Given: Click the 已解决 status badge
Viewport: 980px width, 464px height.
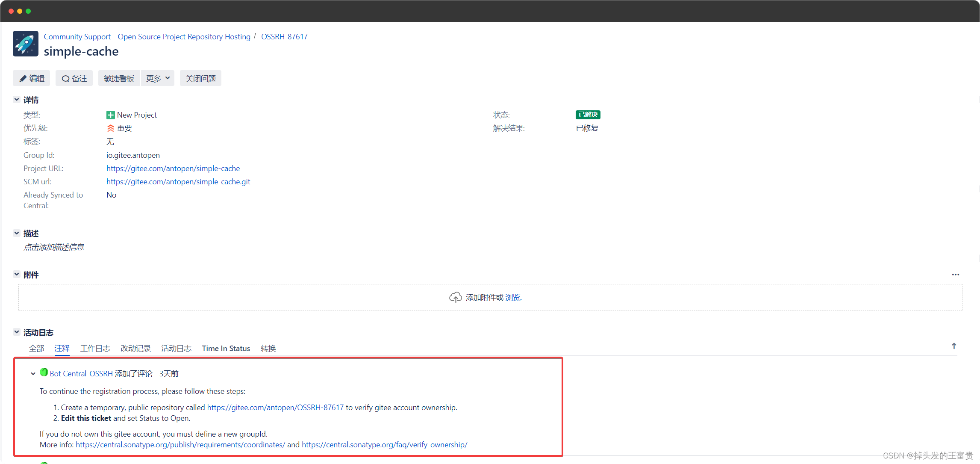Looking at the screenshot, I should [x=588, y=115].
